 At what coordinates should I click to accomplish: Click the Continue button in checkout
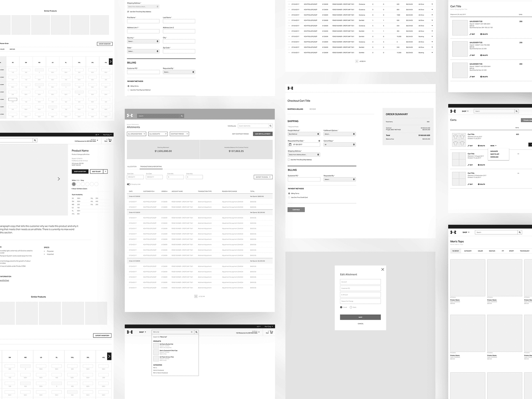(x=296, y=210)
